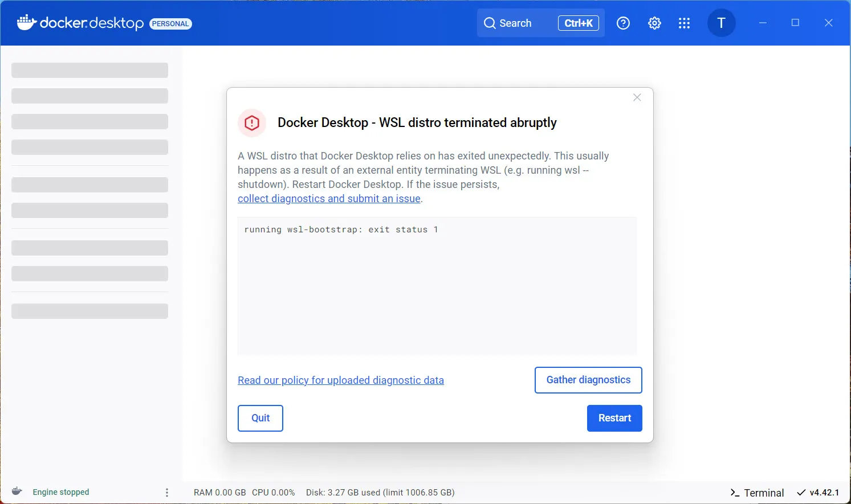The height and width of the screenshot is (504, 851).
Task: Open the help question mark icon
Action: click(623, 23)
